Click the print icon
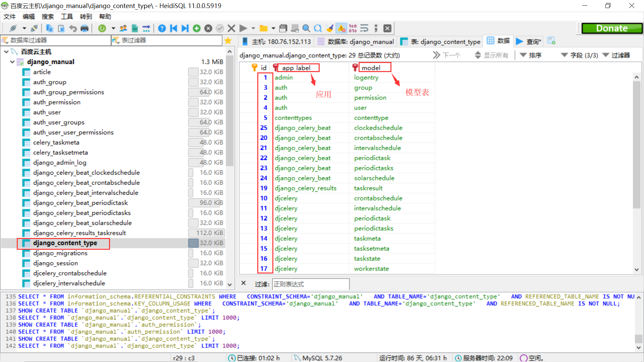The height and width of the screenshot is (362, 644). point(85,28)
